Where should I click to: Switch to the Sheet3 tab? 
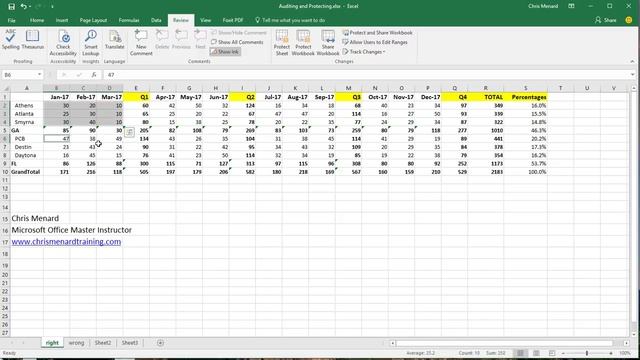pyautogui.click(x=130, y=343)
